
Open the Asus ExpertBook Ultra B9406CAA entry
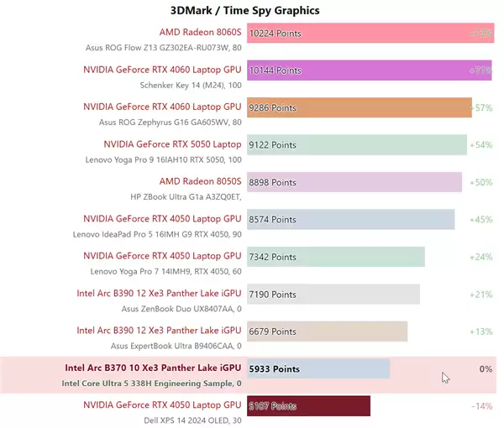176,345
